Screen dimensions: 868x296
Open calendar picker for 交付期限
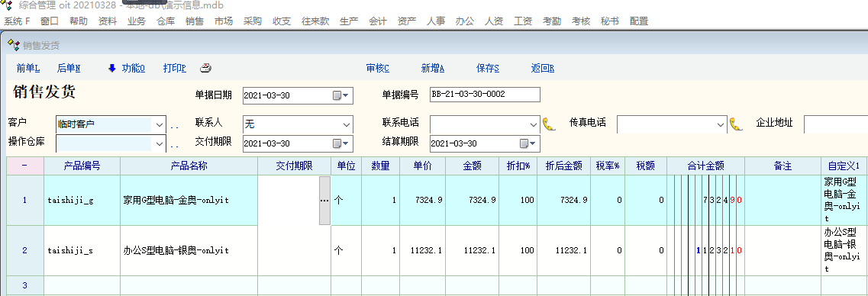click(x=341, y=143)
